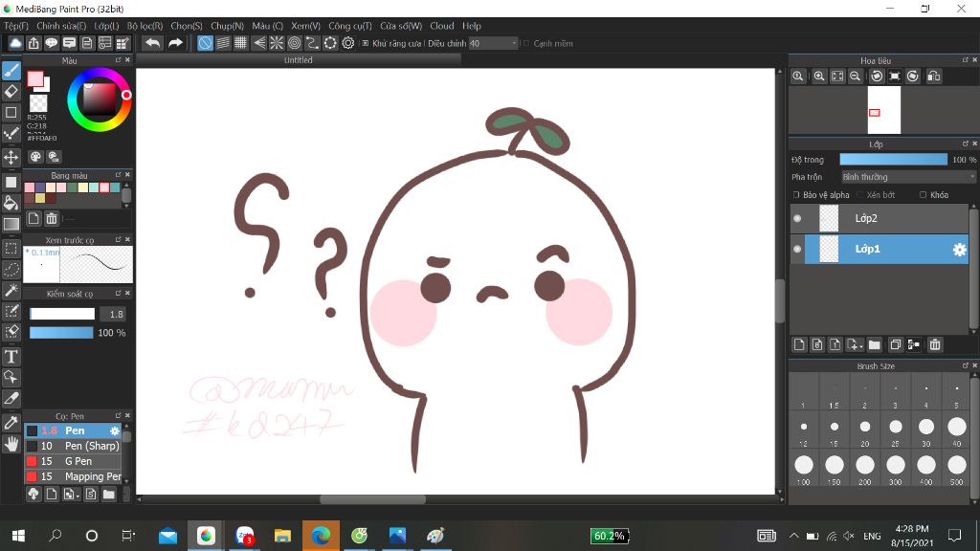The width and height of the screenshot is (980, 551).
Task: Select the Pen (Sharp) brush
Action: pos(73,446)
